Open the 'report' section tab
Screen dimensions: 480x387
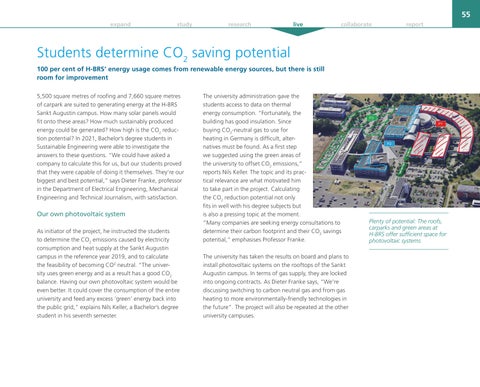click(x=415, y=24)
